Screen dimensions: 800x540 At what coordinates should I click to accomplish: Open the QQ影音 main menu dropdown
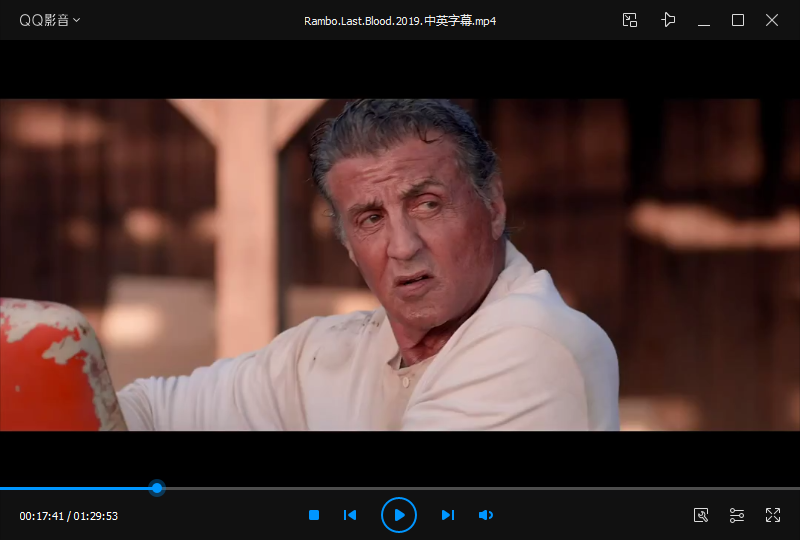point(49,20)
